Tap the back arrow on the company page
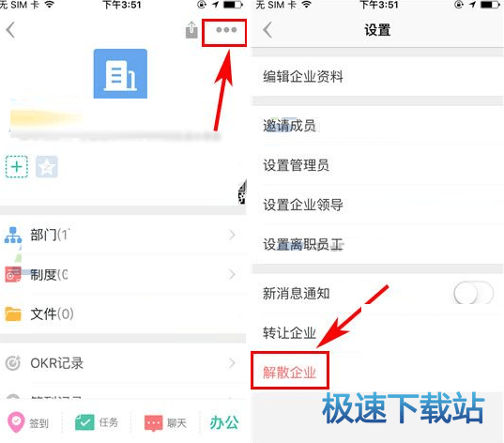Viewport: 504px width, 443px height. (10, 30)
